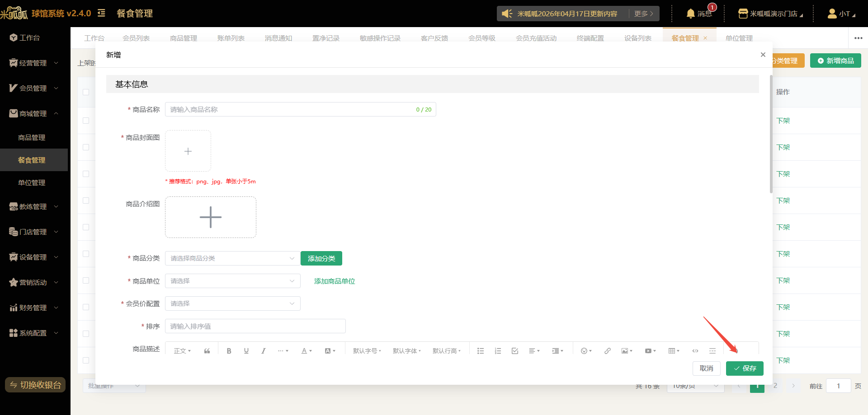This screenshot has height=415, width=868.
Task: Open the 小T user menu
Action: coord(841,14)
